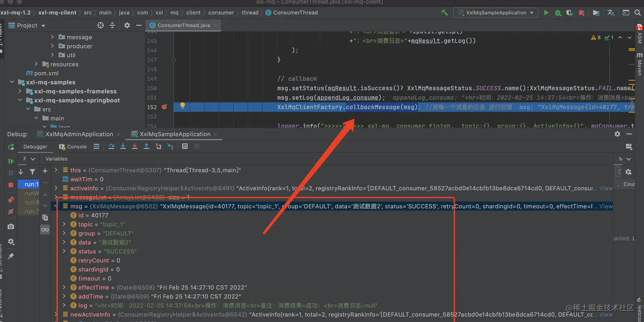Close the ConsumerThread.java tab
The height and width of the screenshot is (322, 644).
pyautogui.click(x=216, y=25)
